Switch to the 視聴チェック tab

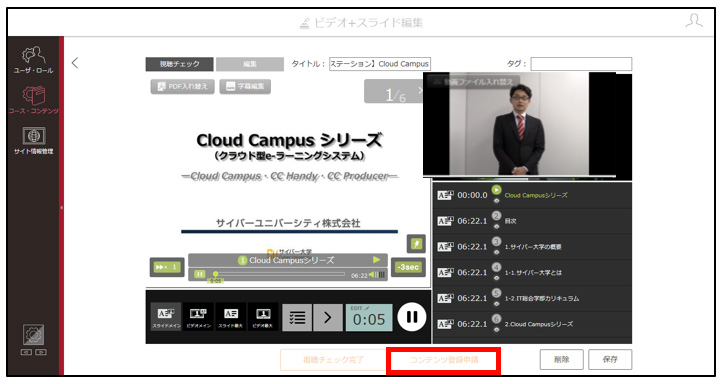click(x=179, y=64)
